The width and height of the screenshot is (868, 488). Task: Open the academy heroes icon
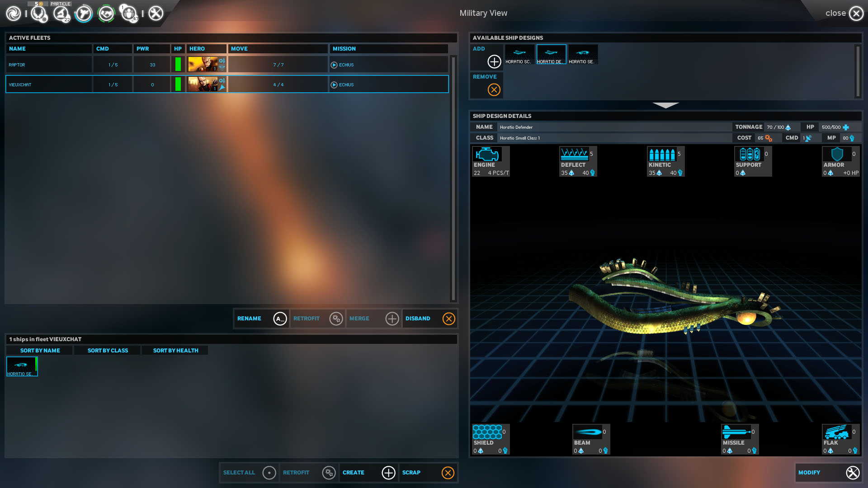point(129,14)
